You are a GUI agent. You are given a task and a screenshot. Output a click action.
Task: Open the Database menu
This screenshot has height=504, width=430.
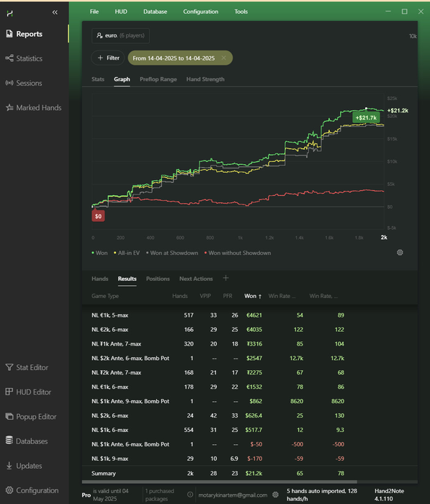(155, 12)
